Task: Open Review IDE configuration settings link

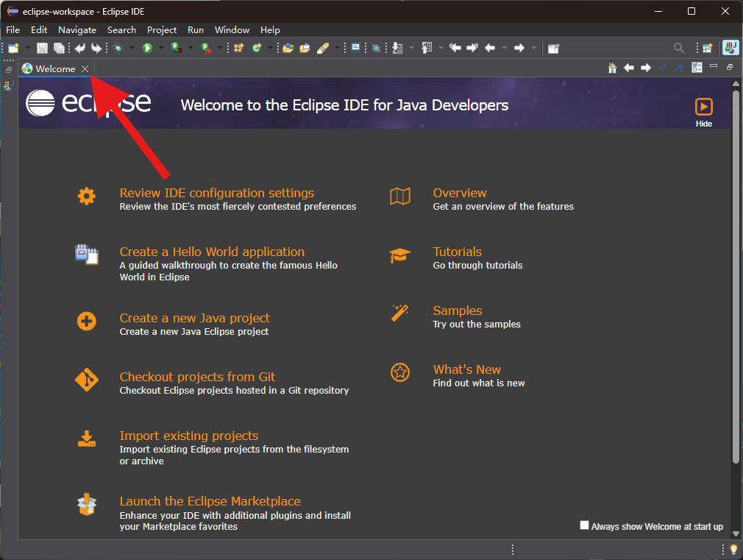Action: (x=216, y=193)
